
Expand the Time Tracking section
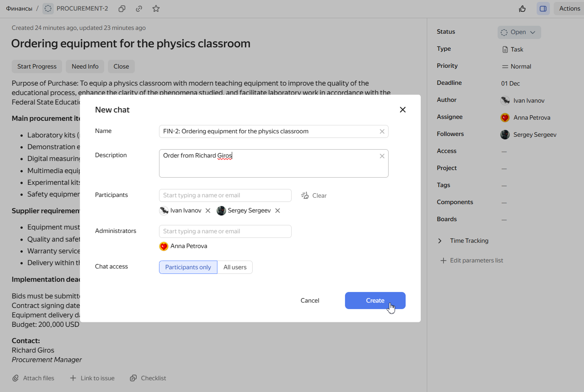pyautogui.click(x=440, y=241)
